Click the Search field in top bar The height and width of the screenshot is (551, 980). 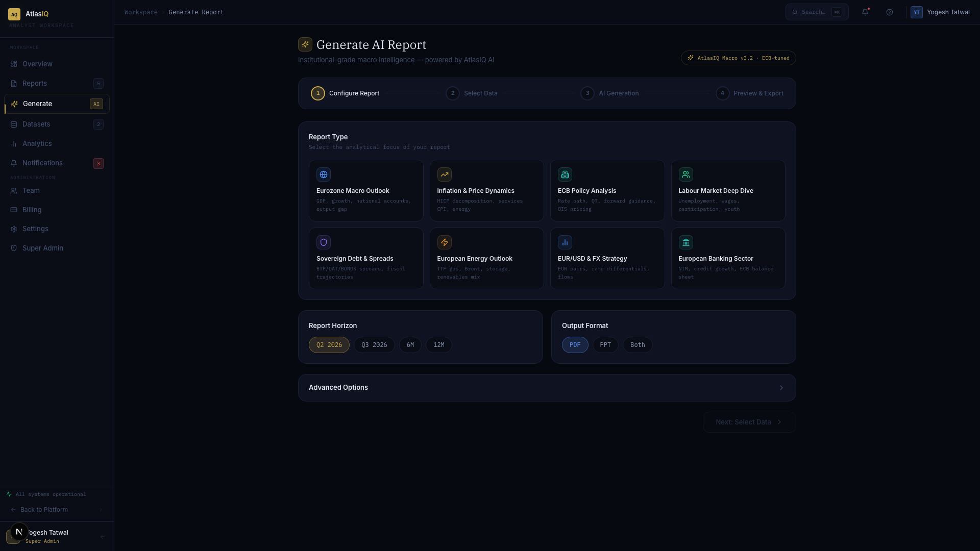[x=817, y=12]
